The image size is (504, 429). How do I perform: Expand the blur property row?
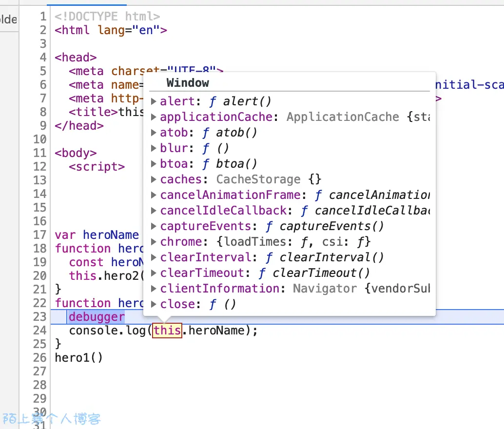pyautogui.click(x=154, y=148)
